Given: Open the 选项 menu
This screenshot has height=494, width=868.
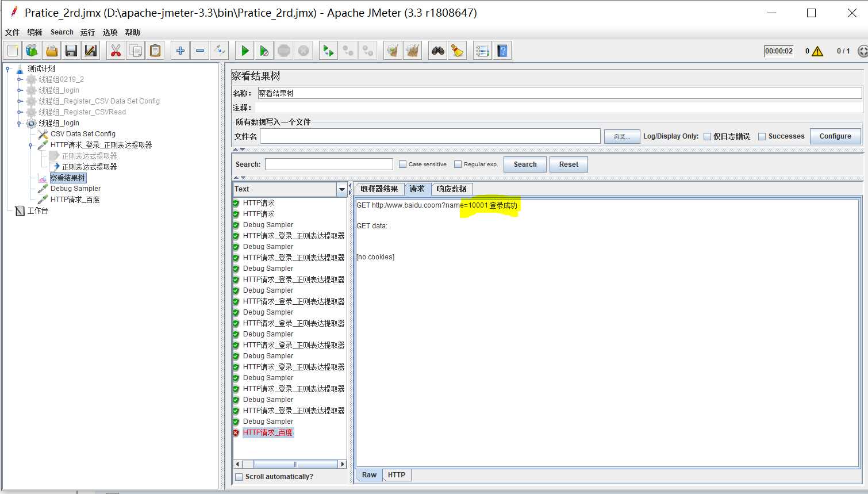Looking at the screenshot, I should pyautogui.click(x=110, y=32).
